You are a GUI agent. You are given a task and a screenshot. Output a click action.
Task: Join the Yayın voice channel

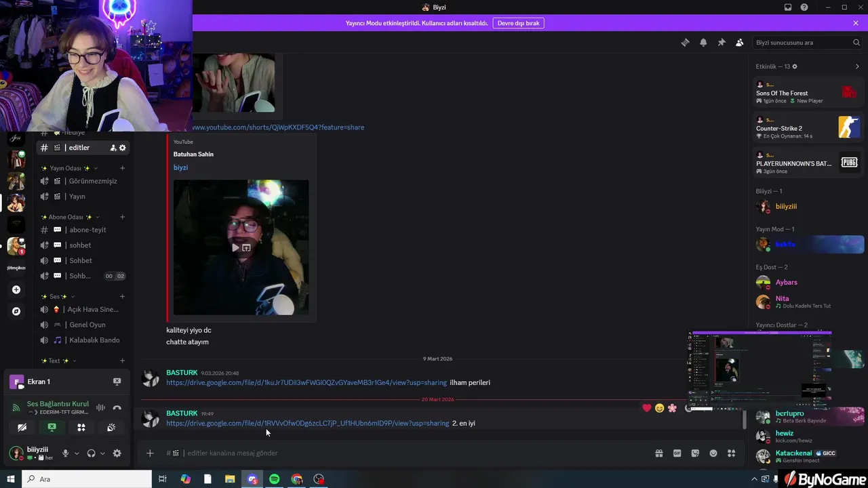coord(83,197)
